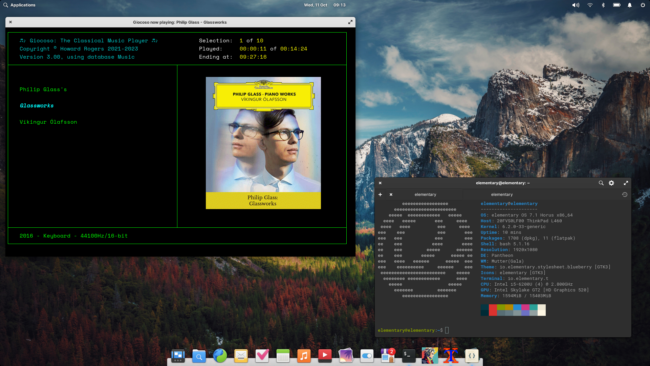Click the Terminal icon in the dock
Image resolution: width=650 pixels, height=366 pixels.
(x=409, y=356)
